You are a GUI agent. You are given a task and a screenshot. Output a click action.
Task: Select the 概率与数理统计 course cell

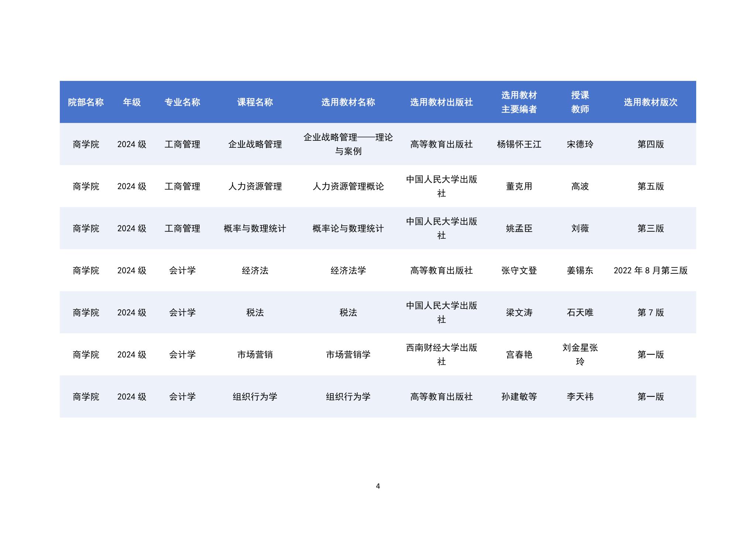click(x=255, y=229)
